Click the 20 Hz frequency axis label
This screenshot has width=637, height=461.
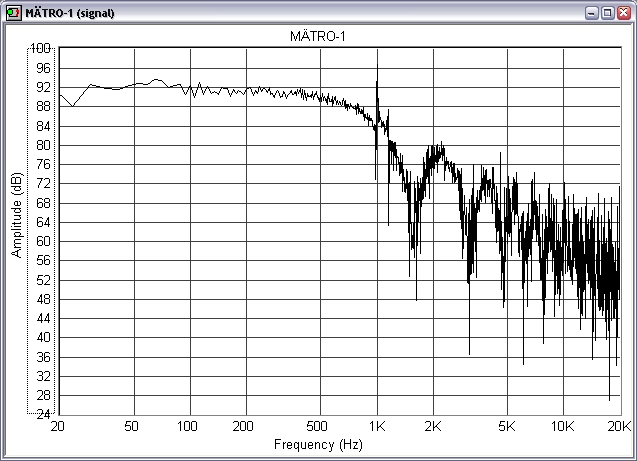[x=58, y=426]
